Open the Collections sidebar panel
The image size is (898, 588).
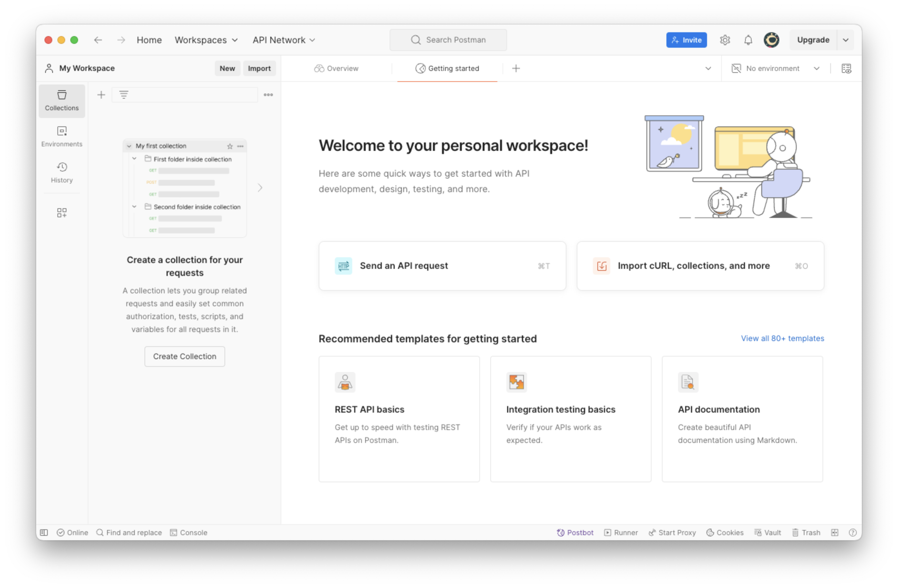tap(62, 101)
